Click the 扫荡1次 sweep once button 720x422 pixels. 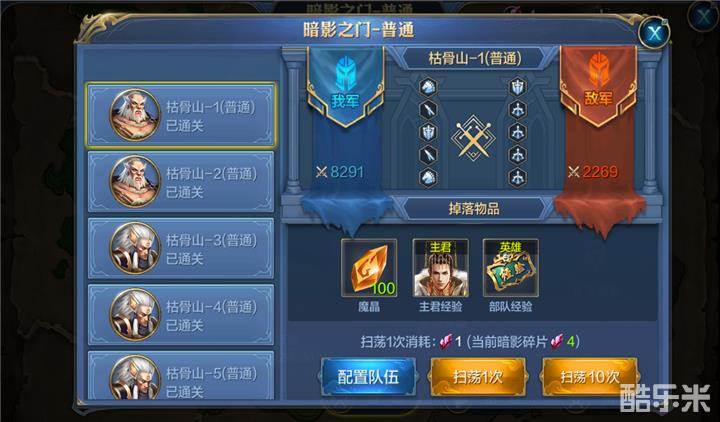pos(478,377)
